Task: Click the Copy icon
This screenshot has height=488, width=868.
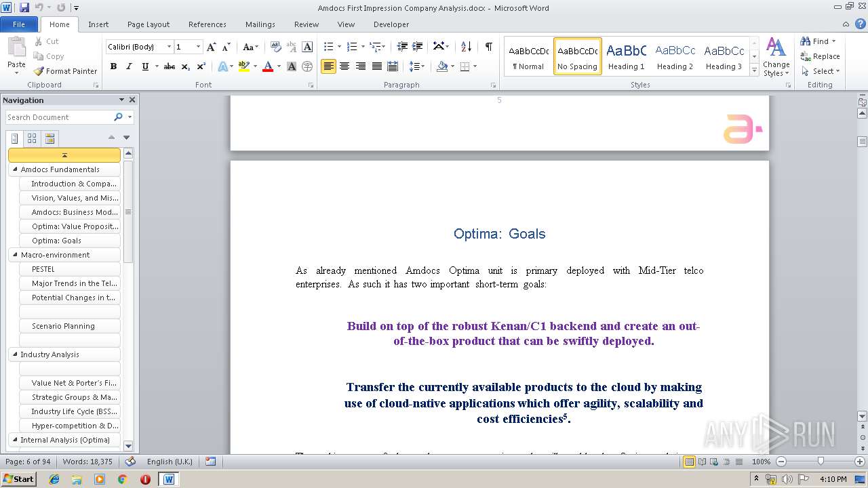Action: tap(39, 56)
